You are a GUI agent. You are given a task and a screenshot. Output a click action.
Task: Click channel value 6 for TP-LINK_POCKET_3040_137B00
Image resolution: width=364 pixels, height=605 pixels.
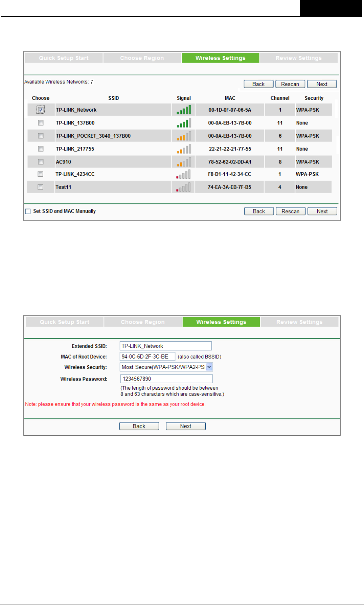pyautogui.click(x=280, y=136)
